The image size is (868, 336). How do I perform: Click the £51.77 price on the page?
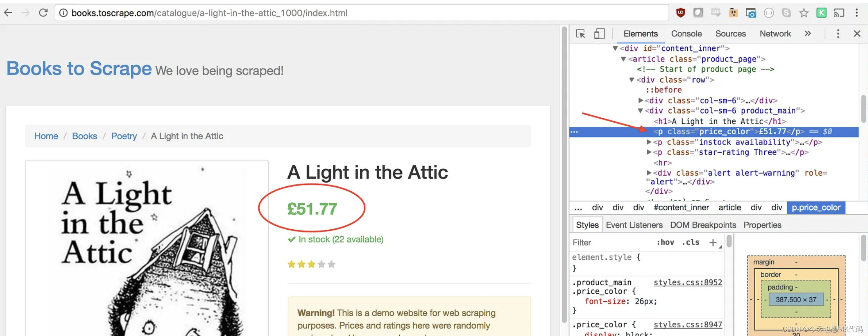pos(312,209)
